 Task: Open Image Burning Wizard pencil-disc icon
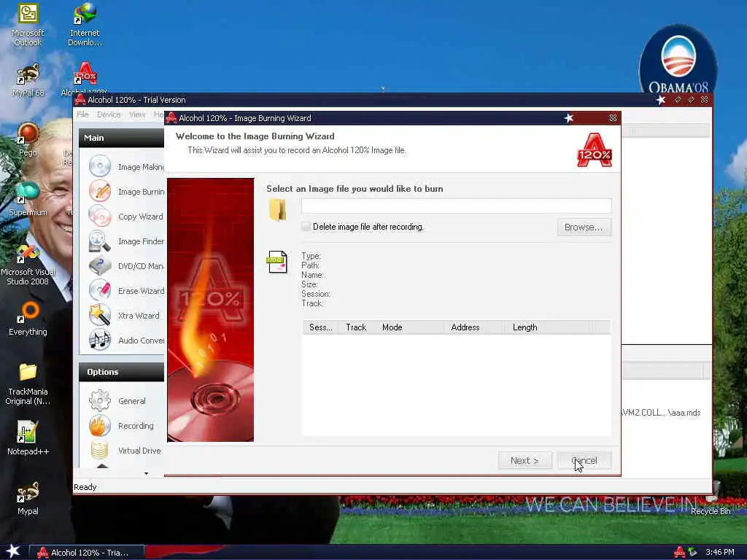[99, 192]
